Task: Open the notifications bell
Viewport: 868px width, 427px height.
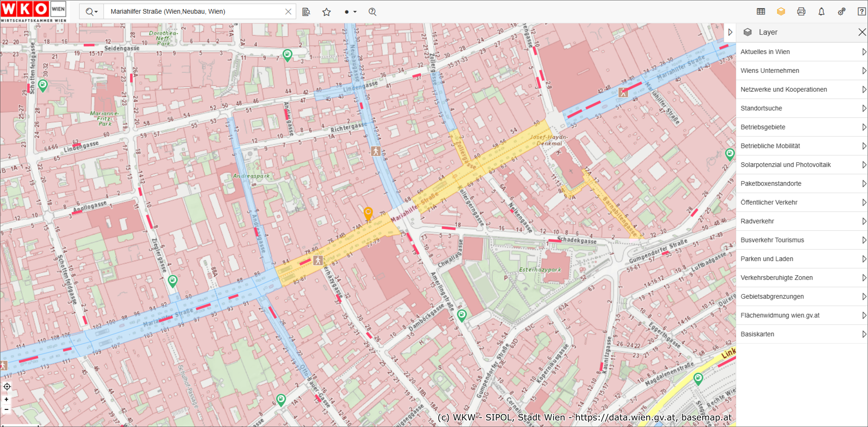Action: tap(821, 12)
